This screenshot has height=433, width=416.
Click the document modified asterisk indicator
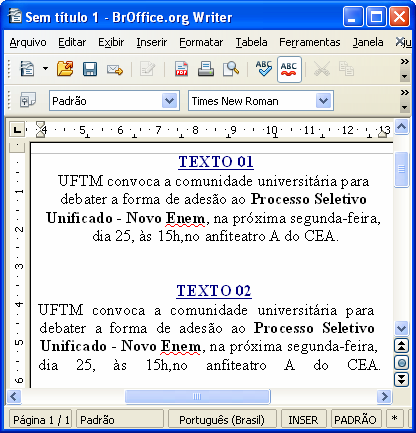395,419
